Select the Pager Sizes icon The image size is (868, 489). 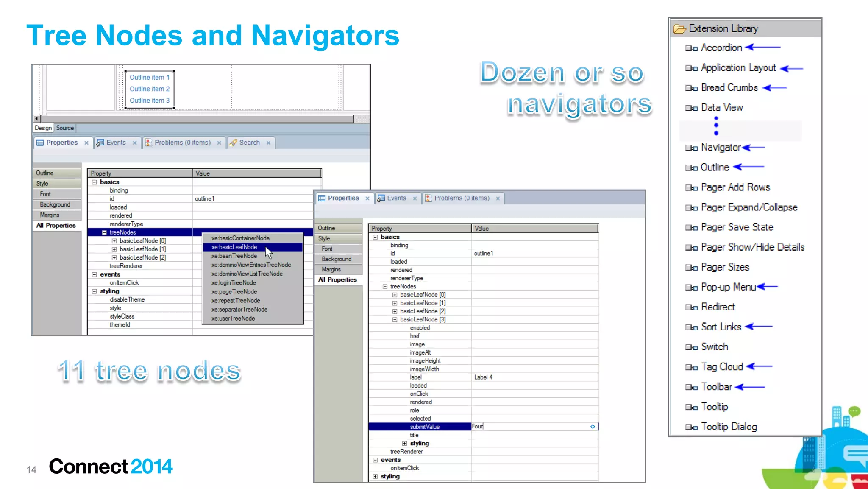coord(691,267)
